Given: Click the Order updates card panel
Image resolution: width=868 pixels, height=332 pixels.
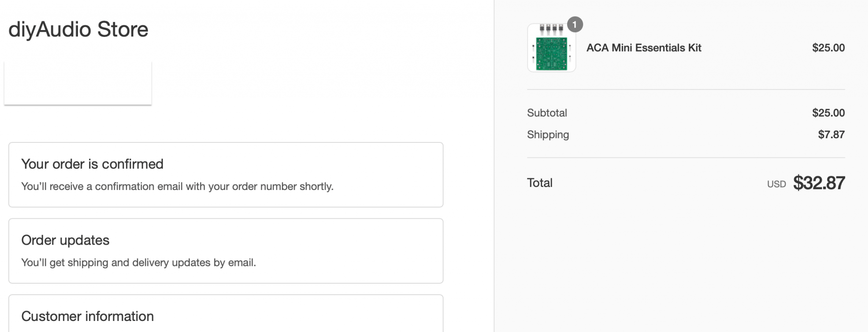Looking at the screenshot, I should 226,251.
